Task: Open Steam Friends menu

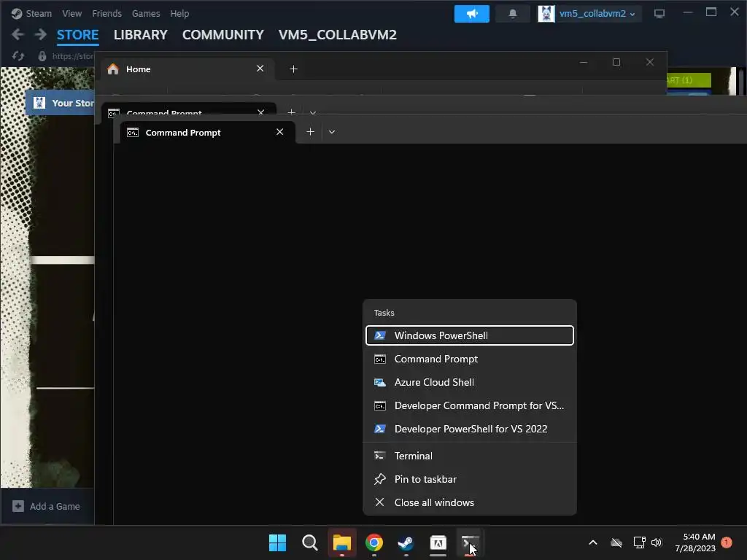Action: point(107,13)
